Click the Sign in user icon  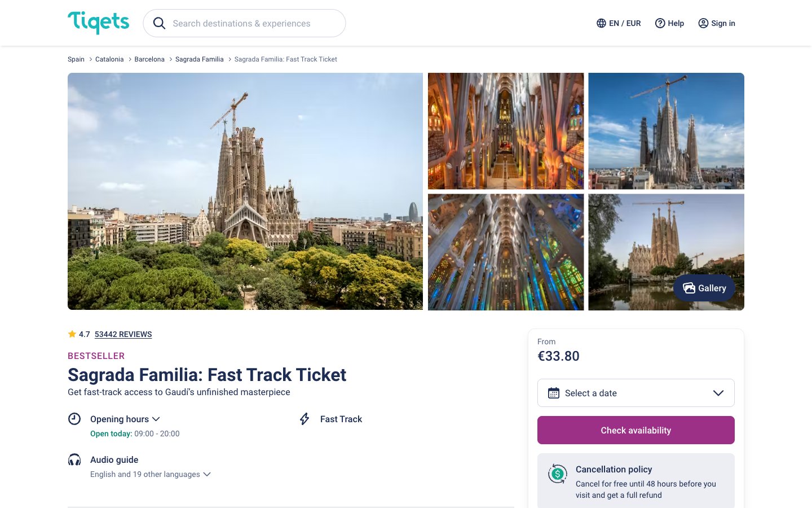pyautogui.click(x=703, y=23)
